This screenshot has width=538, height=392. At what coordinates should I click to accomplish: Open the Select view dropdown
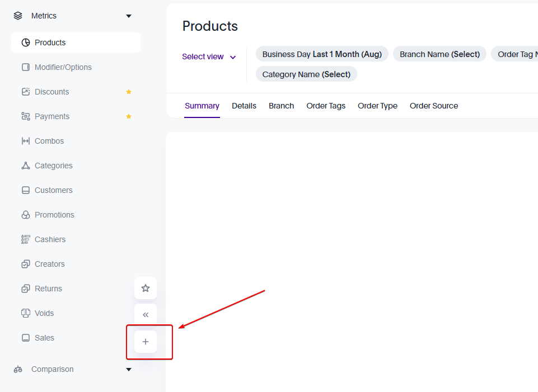pos(209,56)
